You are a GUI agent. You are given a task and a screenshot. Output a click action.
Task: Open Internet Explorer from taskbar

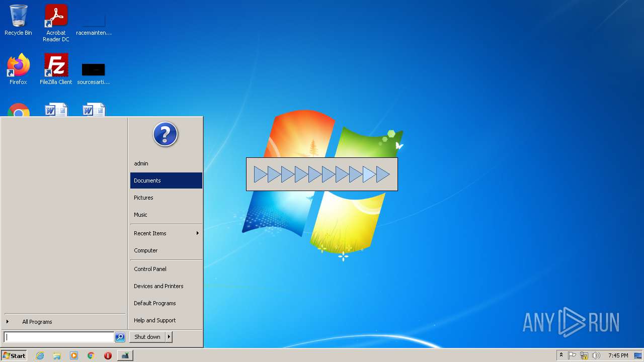[x=40, y=355]
